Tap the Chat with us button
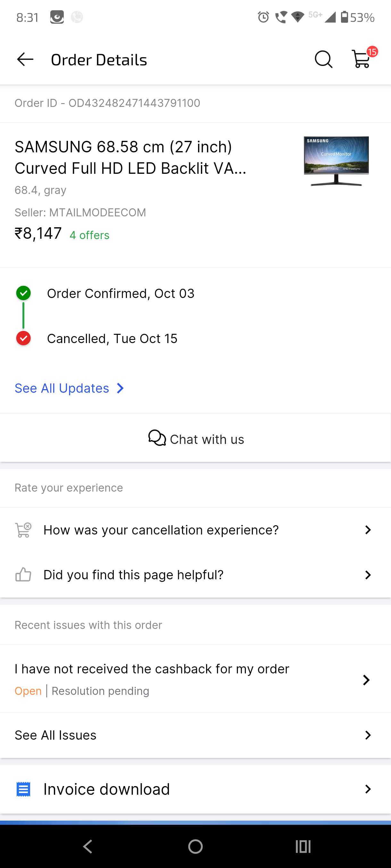 click(195, 439)
